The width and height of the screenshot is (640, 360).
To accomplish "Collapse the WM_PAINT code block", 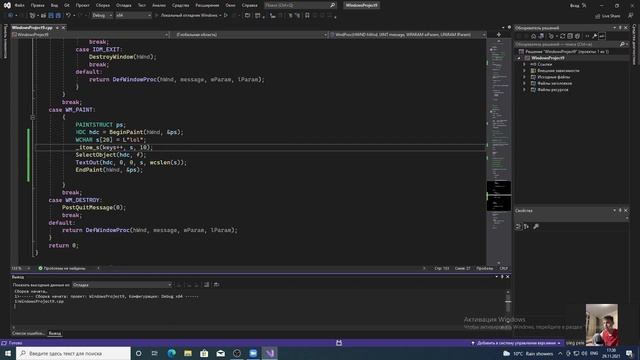I will pos(32,117).
